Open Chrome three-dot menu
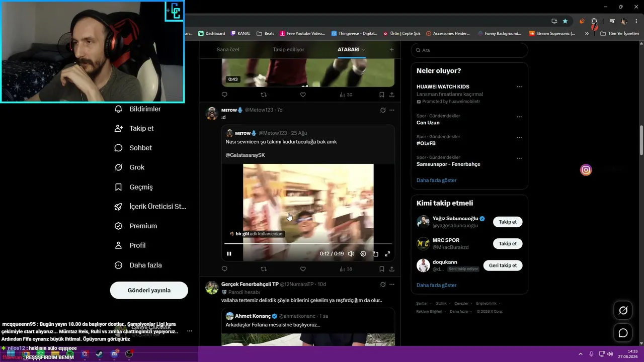This screenshot has width=644, height=362. 635,21
